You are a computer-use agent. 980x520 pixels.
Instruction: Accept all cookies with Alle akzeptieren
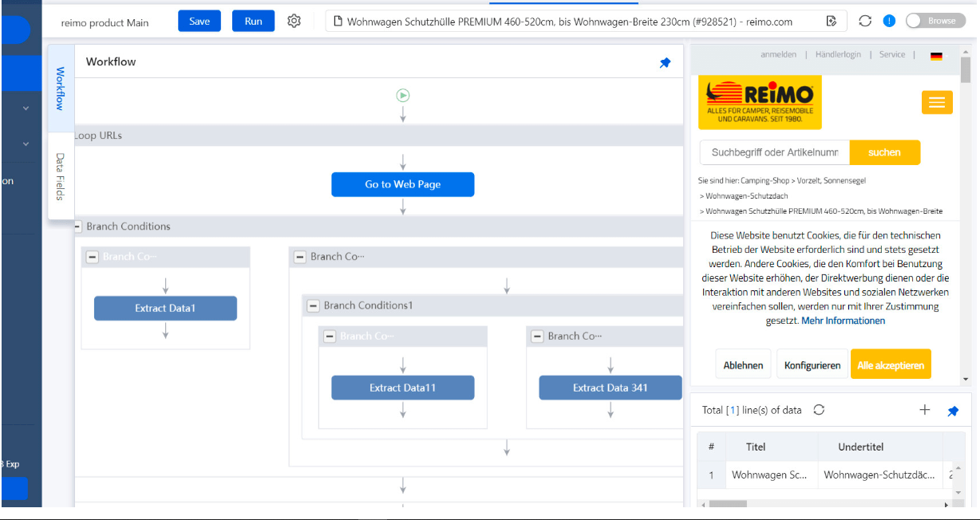point(891,365)
